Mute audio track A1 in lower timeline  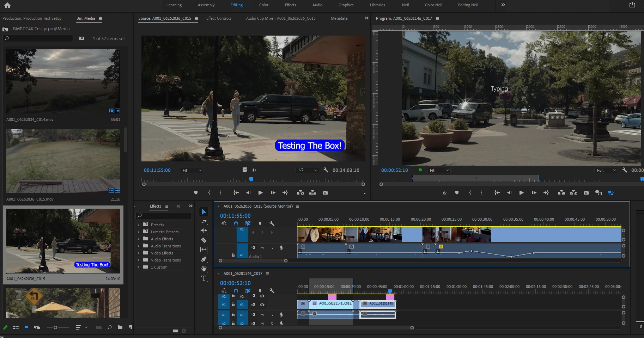click(x=262, y=315)
